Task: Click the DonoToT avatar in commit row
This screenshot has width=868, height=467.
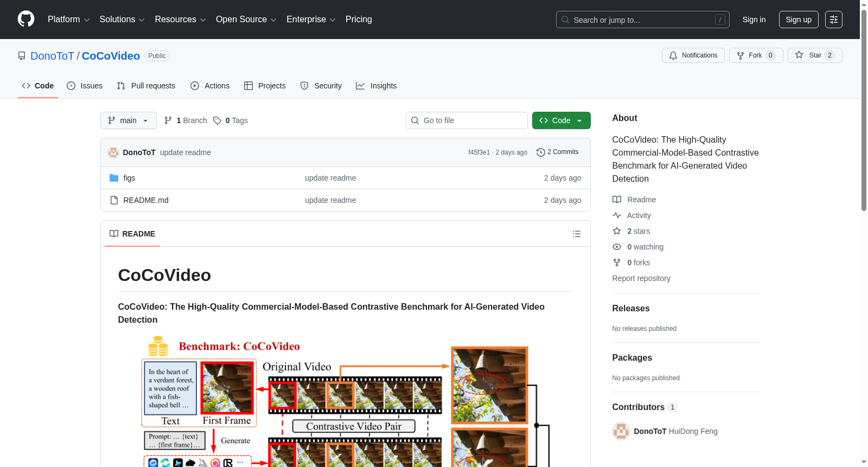Action: coord(113,152)
